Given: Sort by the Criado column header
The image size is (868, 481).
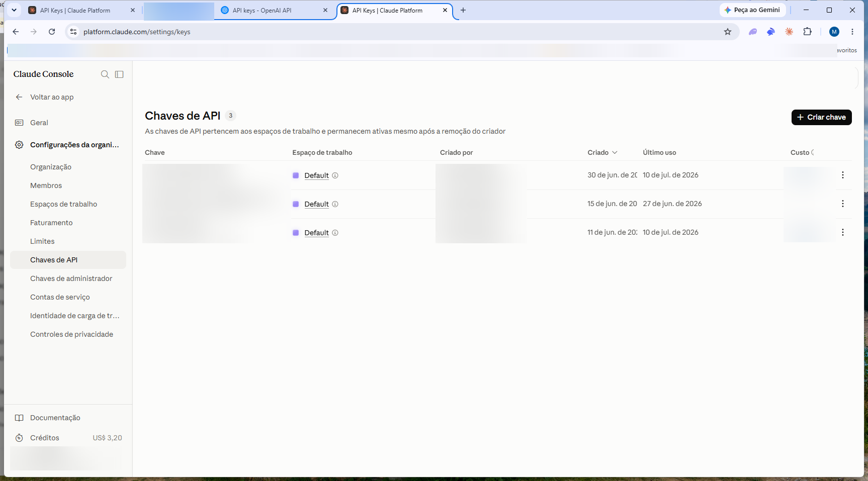Looking at the screenshot, I should click(602, 152).
